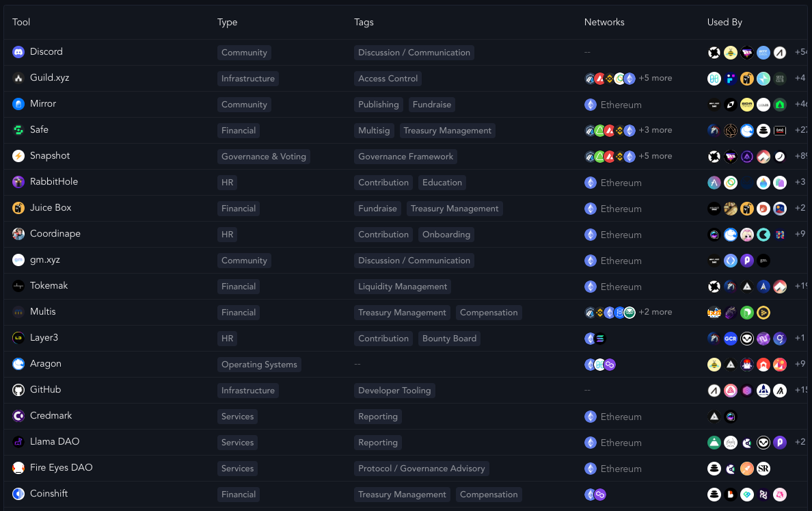
Task: Click the Fire Eyes DAO logo icon
Action: point(18,468)
